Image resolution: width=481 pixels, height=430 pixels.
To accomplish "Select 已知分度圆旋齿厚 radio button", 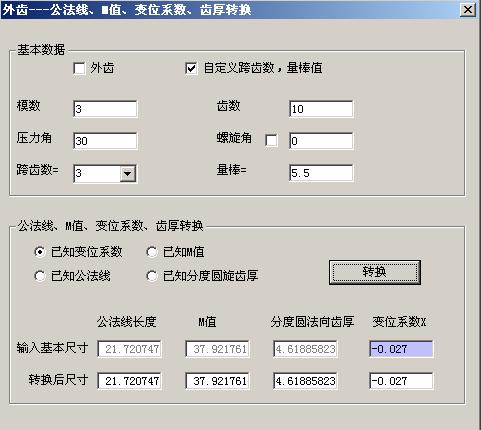I will [x=152, y=276].
